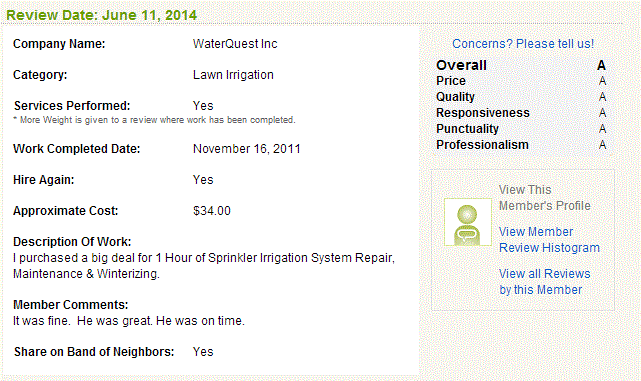Click the Member Comments text line
Image resolution: width=641 pixels, height=381 pixels.
pyautogui.click(x=129, y=321)
